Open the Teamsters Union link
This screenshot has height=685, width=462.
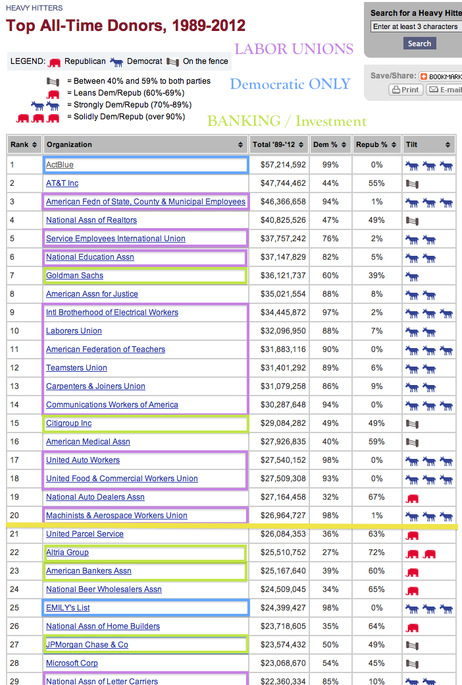point(76,368)
